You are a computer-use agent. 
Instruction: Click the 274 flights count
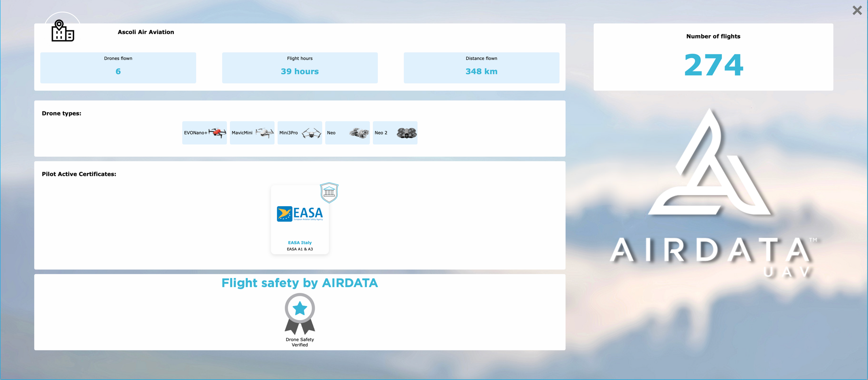point(713,65)
